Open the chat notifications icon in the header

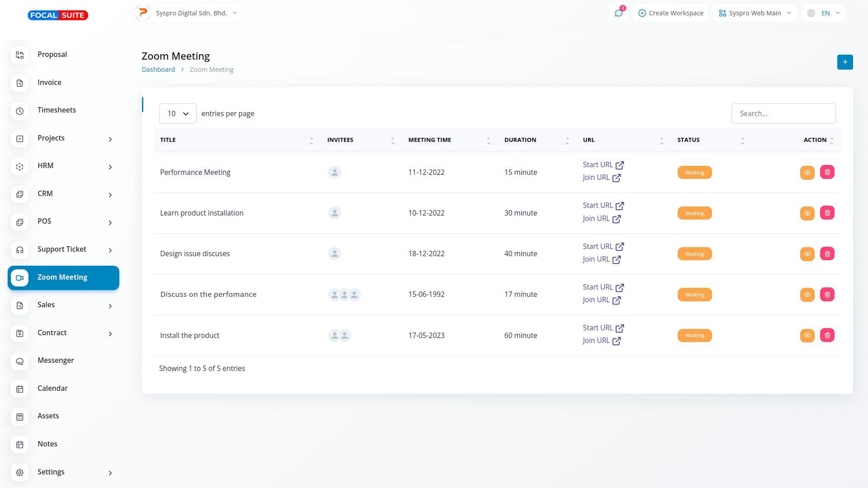(x=618, y=13)
